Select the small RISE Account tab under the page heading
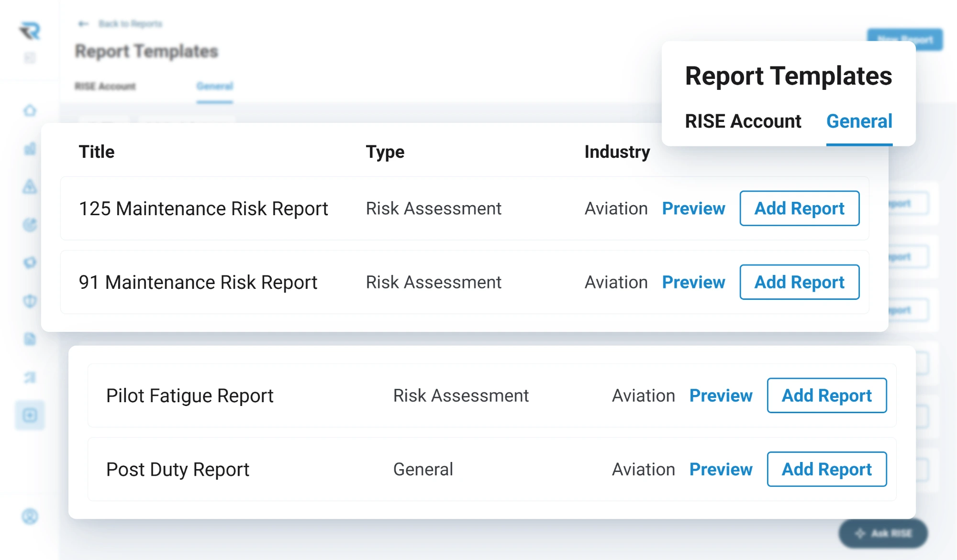This screenshot has height=560, width=957. point(105,87)
